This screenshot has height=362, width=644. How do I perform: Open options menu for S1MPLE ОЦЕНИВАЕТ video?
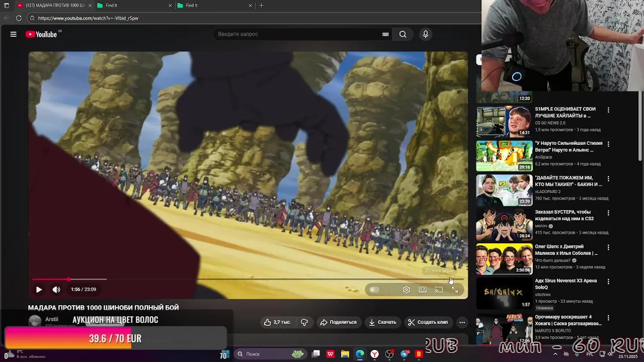tap(608, 110)
